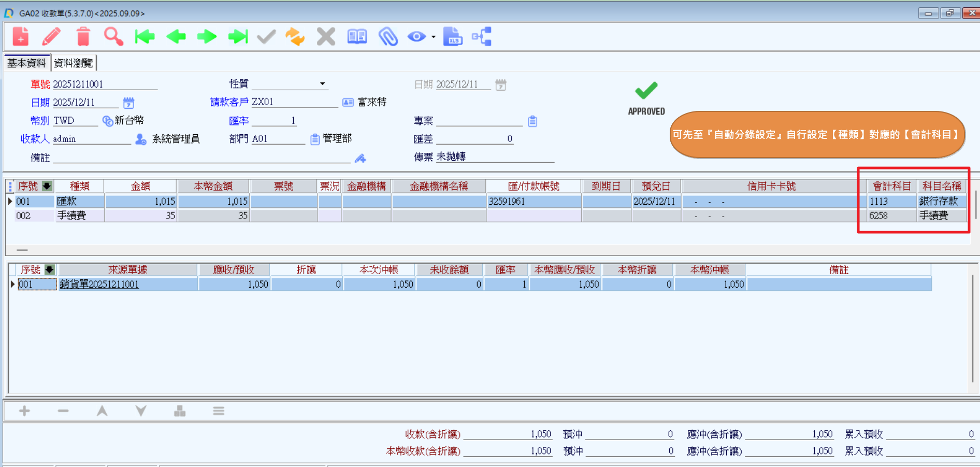980x467 pixels.
Task: Click the paperclip attachment icon
Action: (388, 37)
